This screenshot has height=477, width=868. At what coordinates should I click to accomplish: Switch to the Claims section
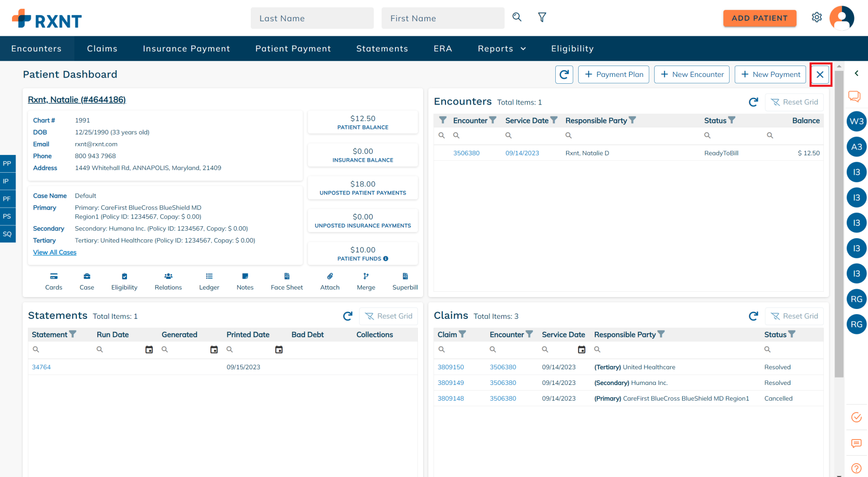tap(102, 48)
